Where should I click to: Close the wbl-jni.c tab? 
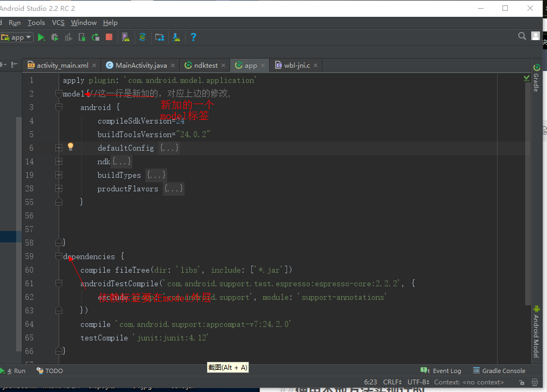tap(315, 66)
